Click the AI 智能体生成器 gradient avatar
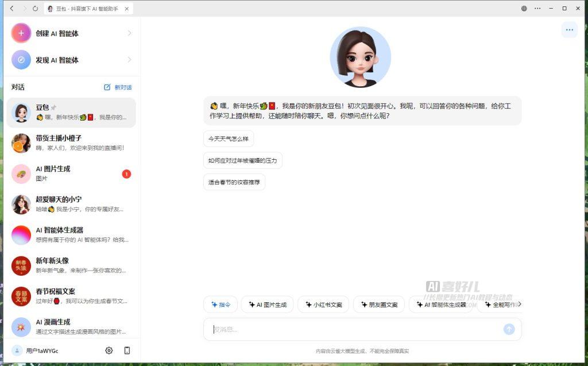588x366 pixels. coord(21,235)
